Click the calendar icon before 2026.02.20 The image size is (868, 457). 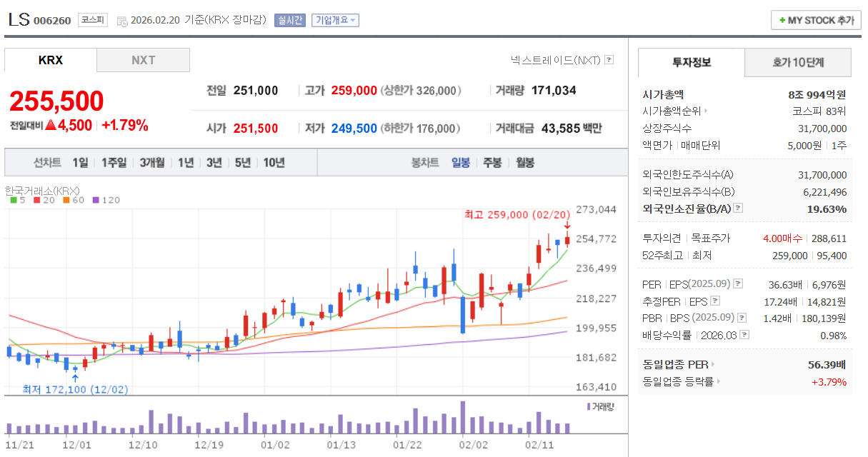pos(122,21)
